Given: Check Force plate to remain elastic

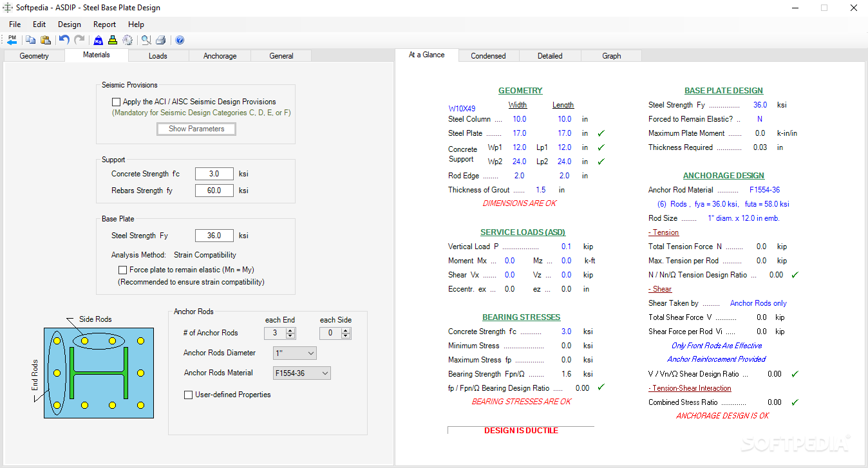Looking at the screenshot, I should tap(122, 270).
